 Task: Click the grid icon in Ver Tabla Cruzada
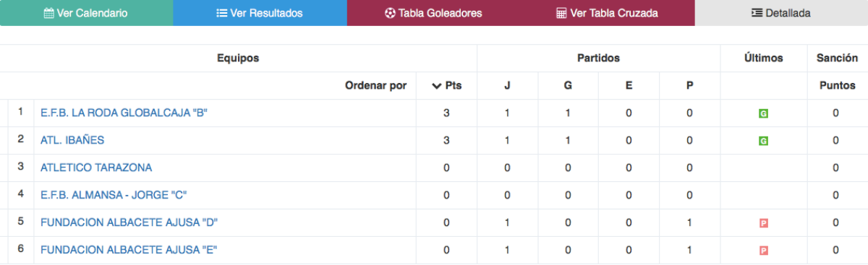click(561, 13)
